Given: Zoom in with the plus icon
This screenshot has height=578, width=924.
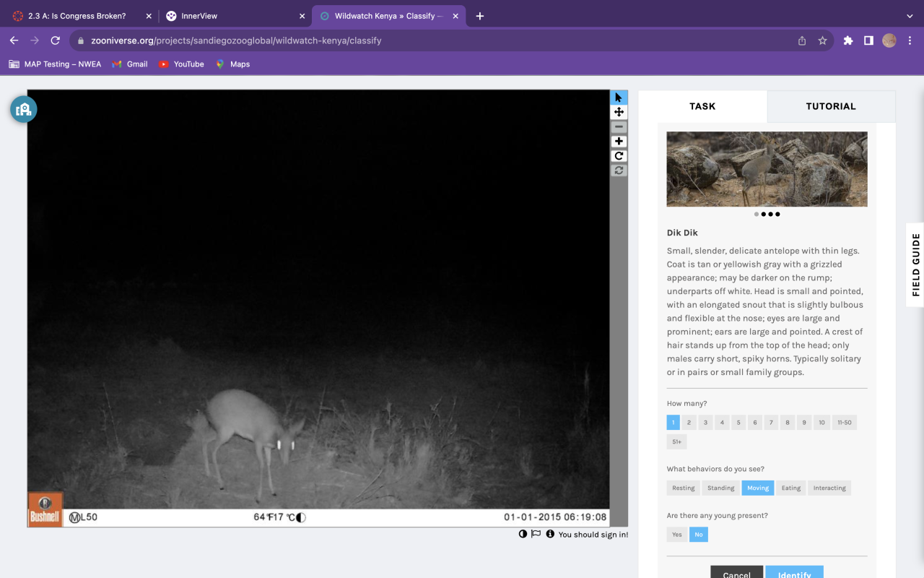Looking at the screenshot, I should point(619,142).
